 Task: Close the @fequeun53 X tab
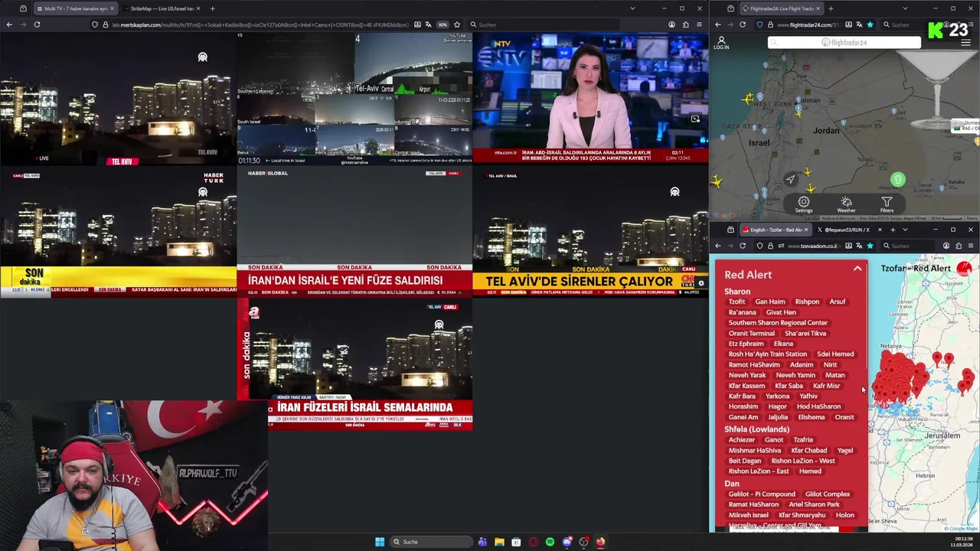click(879, 230)
